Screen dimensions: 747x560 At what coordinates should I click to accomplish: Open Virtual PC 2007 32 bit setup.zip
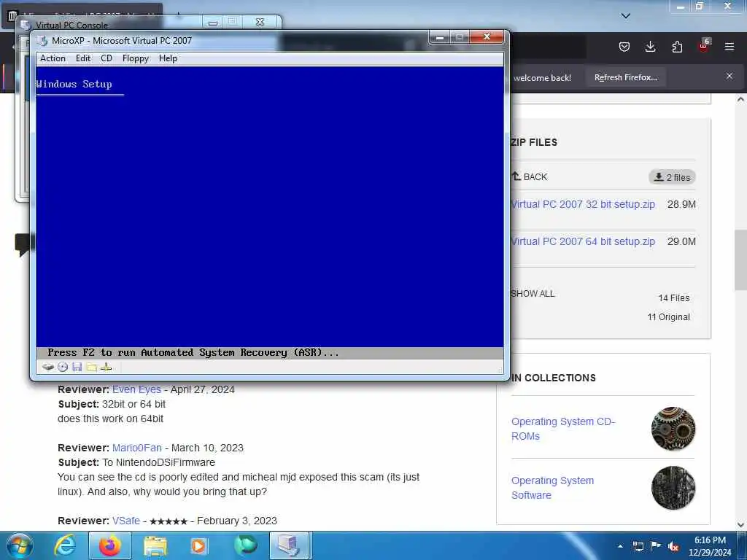(583, 204)
